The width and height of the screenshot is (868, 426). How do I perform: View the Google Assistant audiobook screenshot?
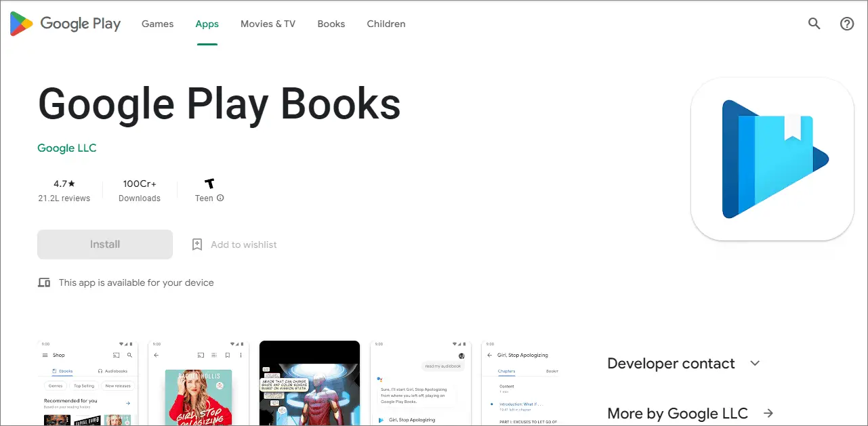pos(420,386)
